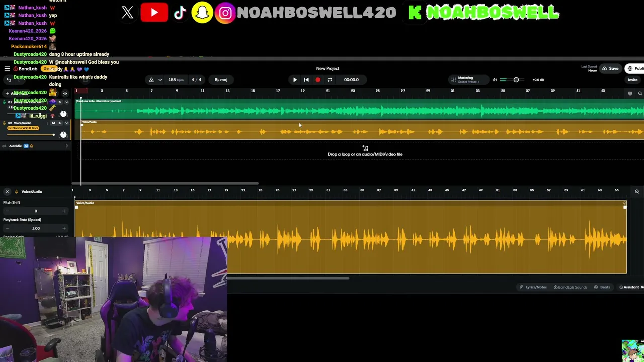Click the X (Twitter) logo in overlay
Viewport: 644px width, 362px height.
point(127,13)
